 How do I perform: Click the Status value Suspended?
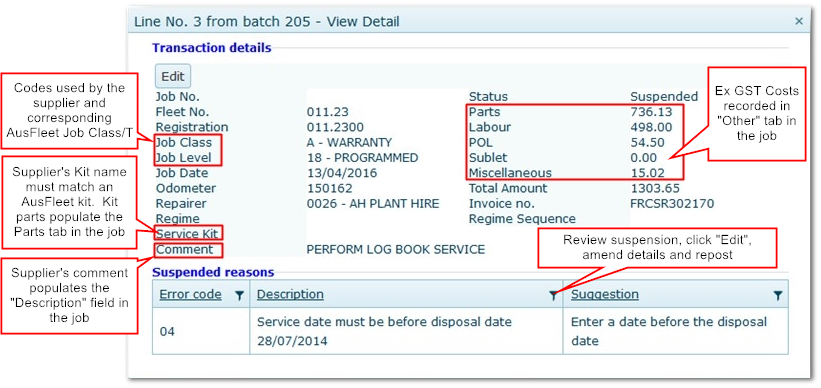tap(664, 97)
